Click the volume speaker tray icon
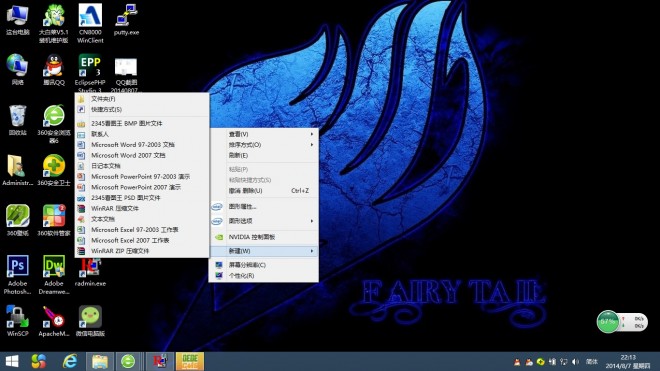 575,362
